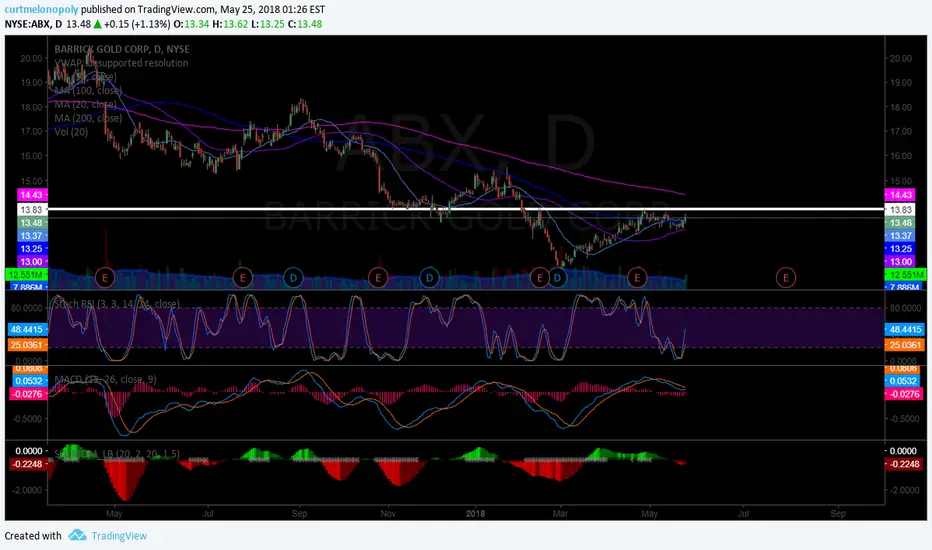This screenshot has width=932, height=550.
Task: Select the dividend D marker just before Sep
Action: tap(293, 277)
